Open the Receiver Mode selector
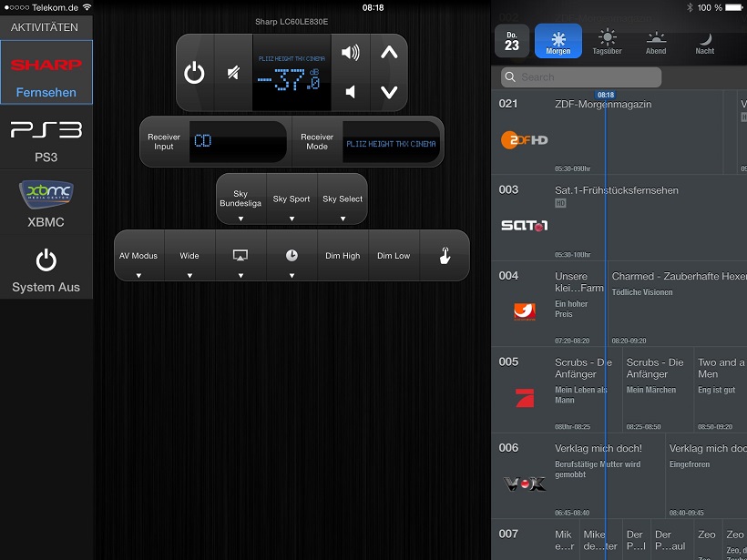This screenshot has width=747, height=560. [368, 141]
